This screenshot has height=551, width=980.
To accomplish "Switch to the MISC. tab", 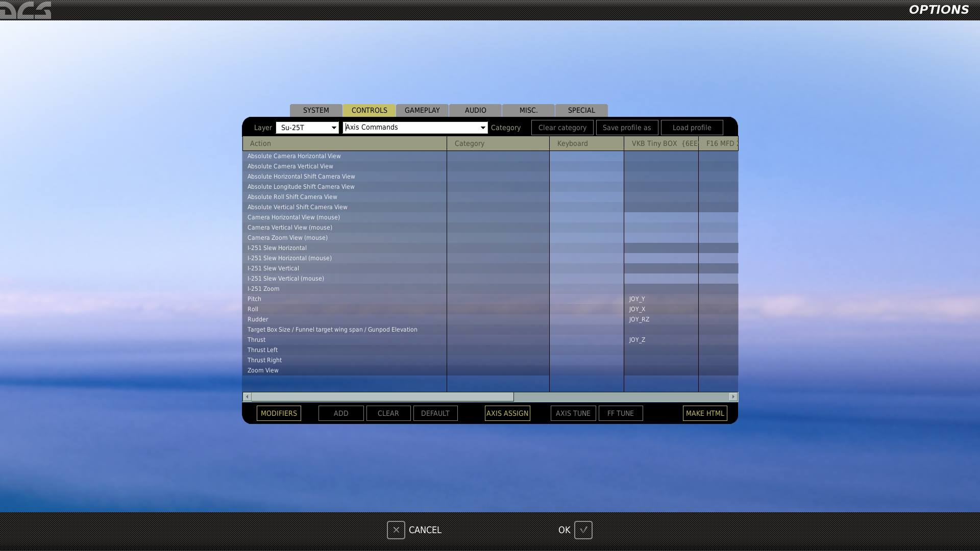I will point(528,110).
